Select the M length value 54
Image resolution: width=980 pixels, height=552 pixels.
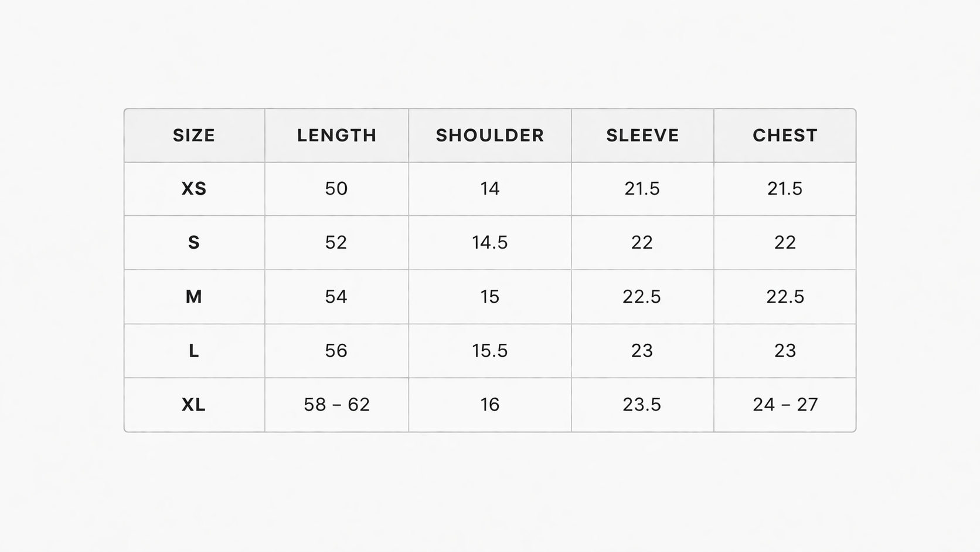click(336, 297)
